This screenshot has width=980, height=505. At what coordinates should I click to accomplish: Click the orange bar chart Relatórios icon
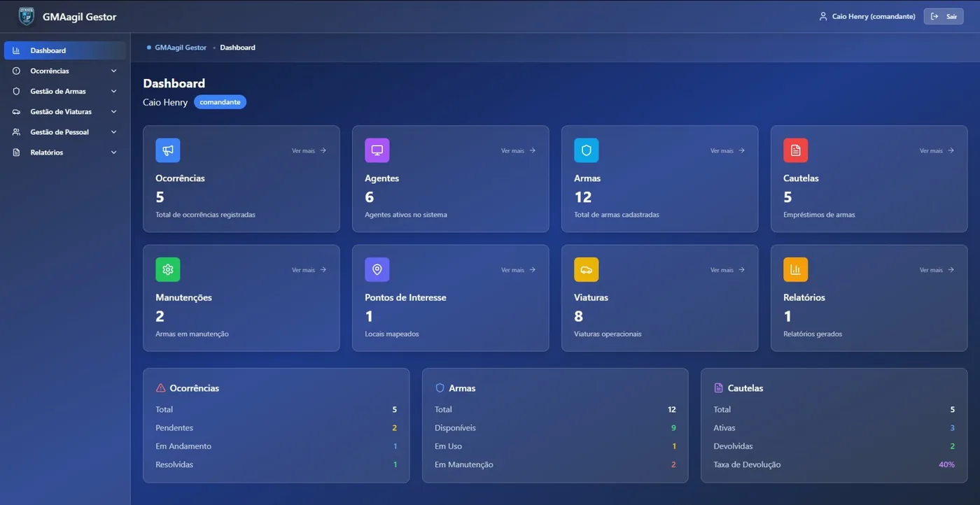click(x=796, y=269)
